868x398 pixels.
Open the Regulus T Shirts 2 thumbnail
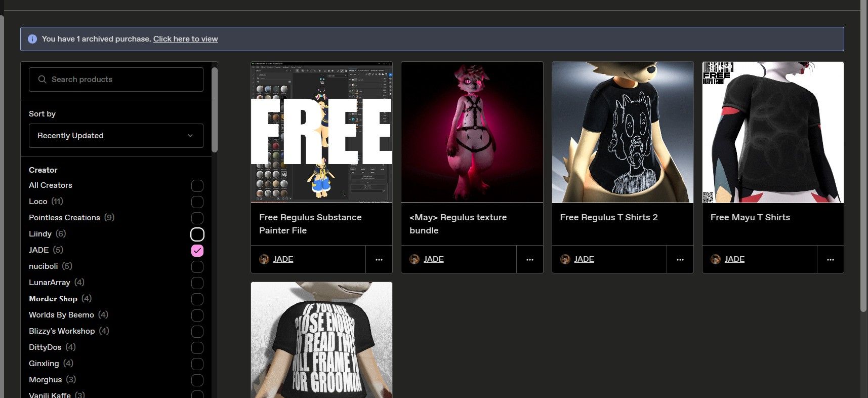tap(623, 132)
